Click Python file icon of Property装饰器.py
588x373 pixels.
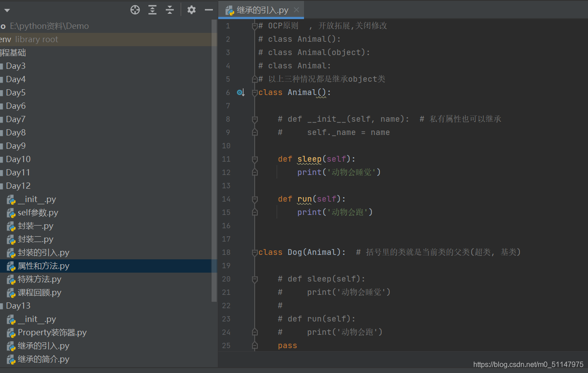(11, 333)
